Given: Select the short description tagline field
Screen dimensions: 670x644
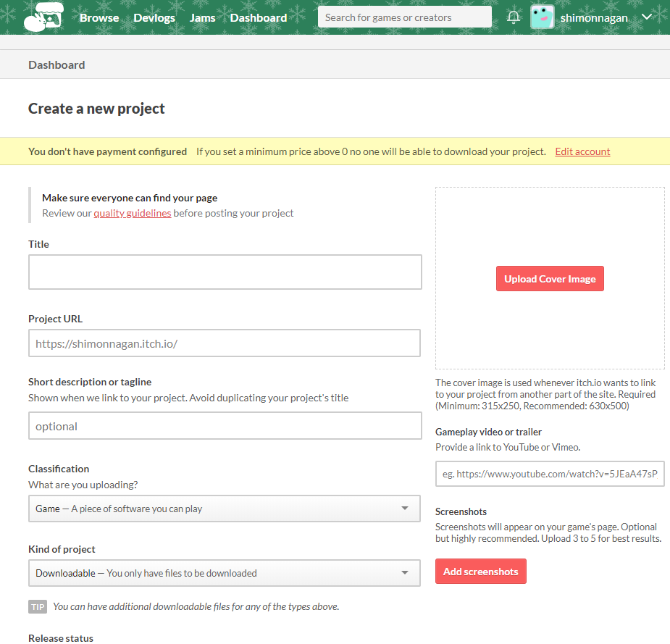Looking at the screenshot, I should click(x=225, y=426).
